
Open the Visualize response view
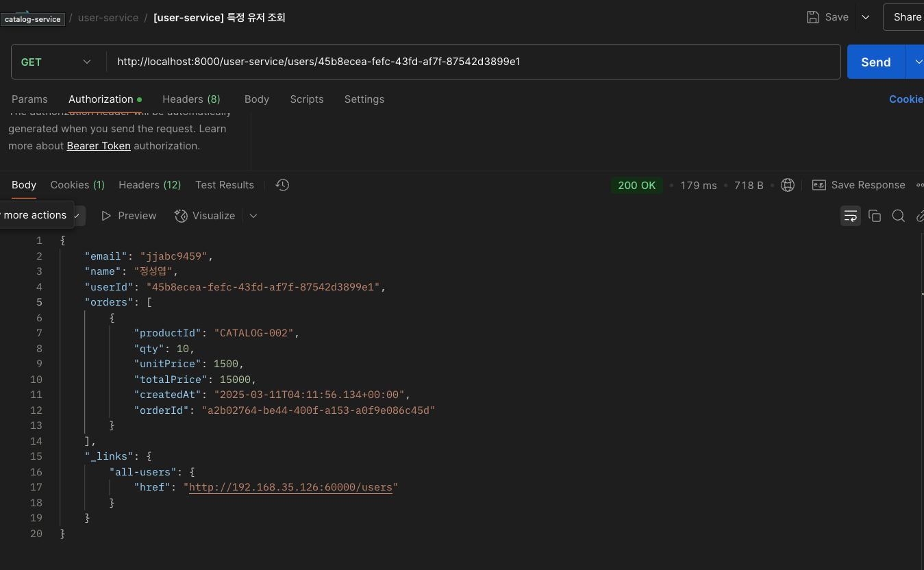point(205,216)
